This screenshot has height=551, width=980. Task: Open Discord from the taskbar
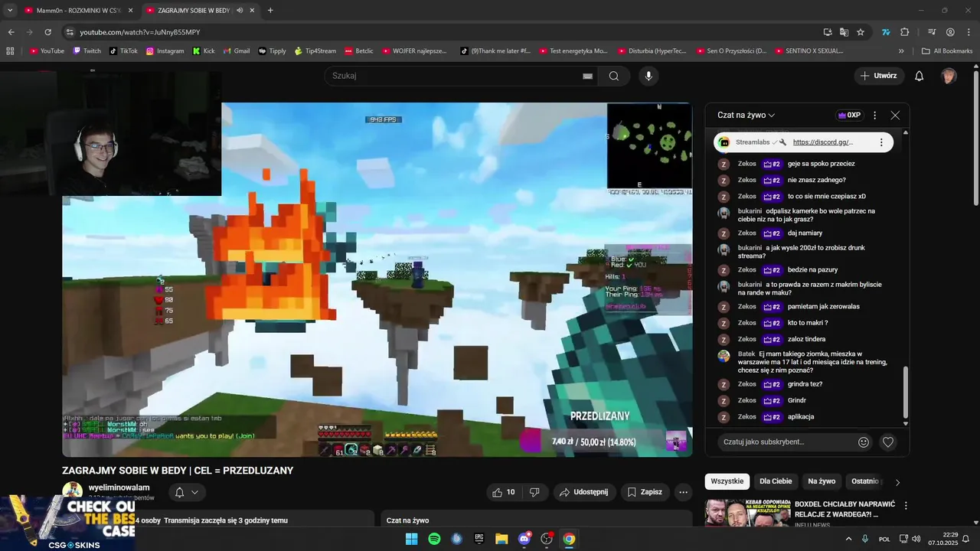click(524, 539)
